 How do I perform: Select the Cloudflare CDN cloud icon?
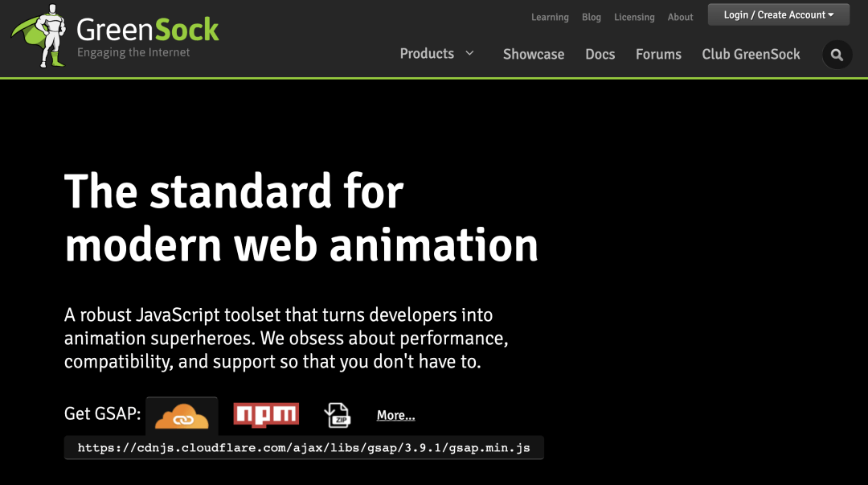click(182, 416)
